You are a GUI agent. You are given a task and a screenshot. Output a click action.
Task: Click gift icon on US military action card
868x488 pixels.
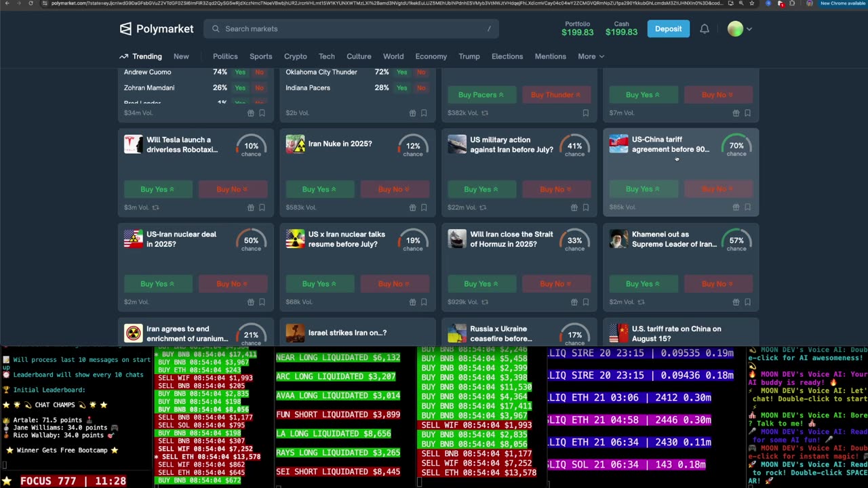(x=574, y=207)
